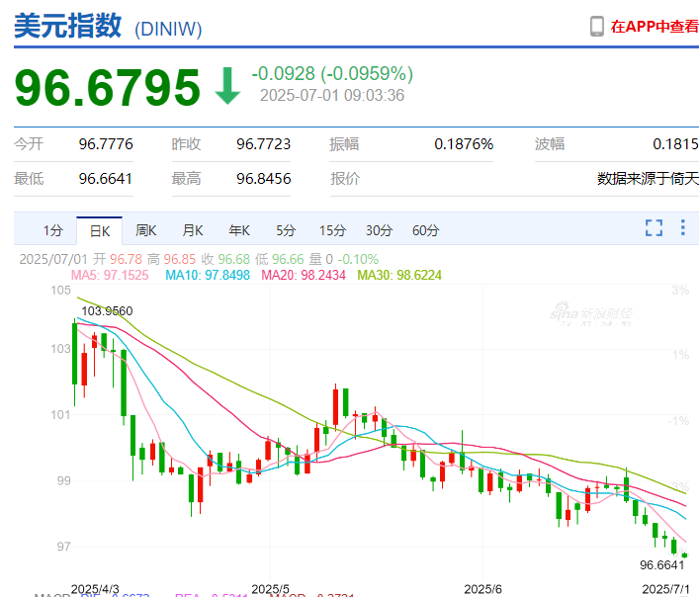Open the three-dot chart options menu
Viewport: 700px width, 597px height.
[682, 227]
